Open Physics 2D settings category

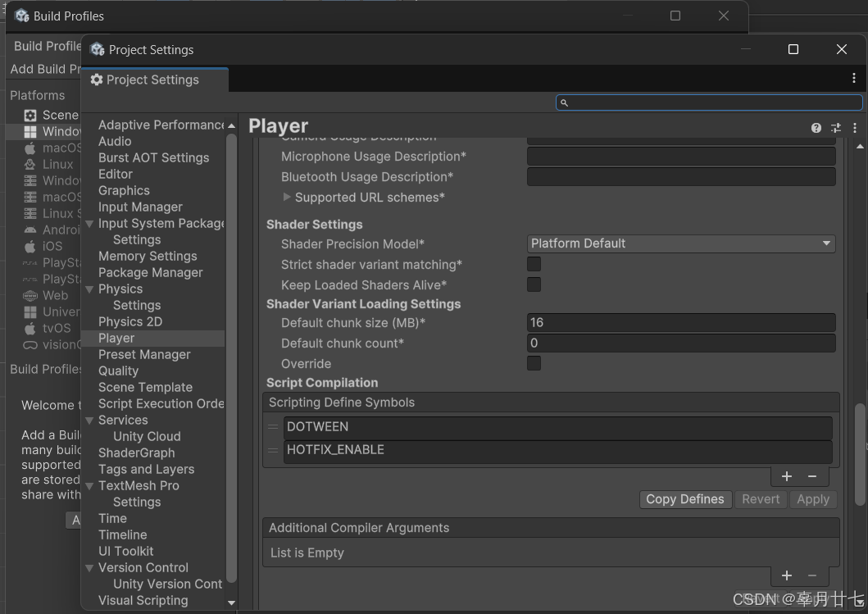point(130,321)
